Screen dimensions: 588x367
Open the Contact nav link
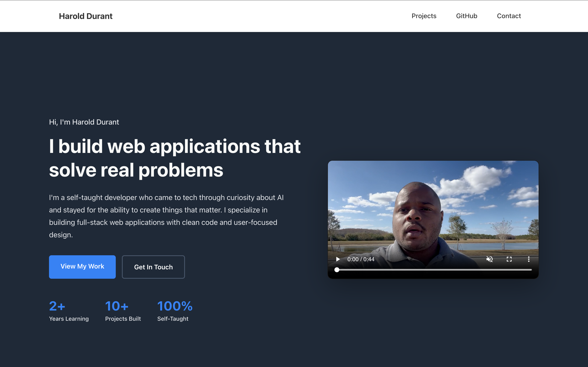coord(509,16)
